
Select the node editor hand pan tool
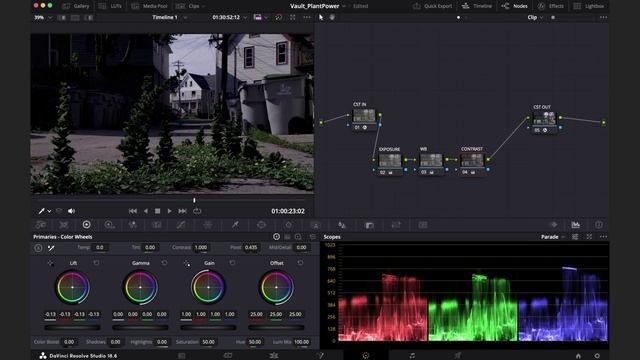tap(332, 17)
